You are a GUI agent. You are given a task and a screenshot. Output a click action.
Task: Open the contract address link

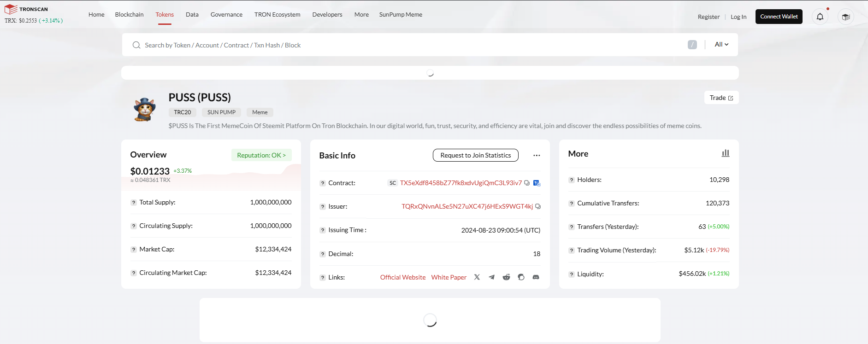click(461, 183)
